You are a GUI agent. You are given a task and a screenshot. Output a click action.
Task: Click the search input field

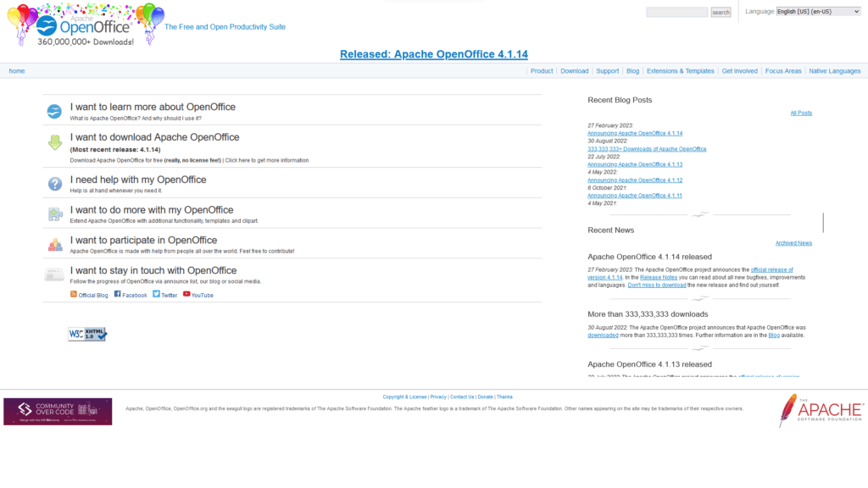click(676, 12)
